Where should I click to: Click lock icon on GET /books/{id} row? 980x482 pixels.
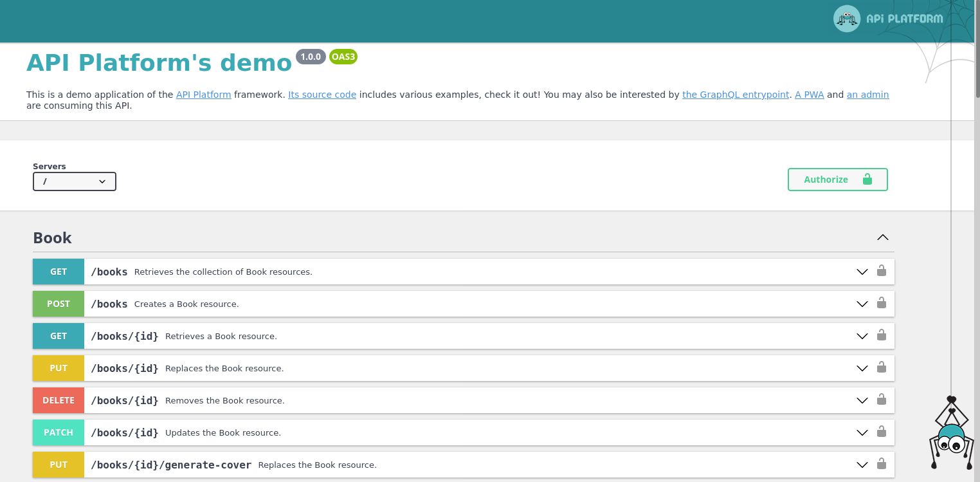coord(882,335)
